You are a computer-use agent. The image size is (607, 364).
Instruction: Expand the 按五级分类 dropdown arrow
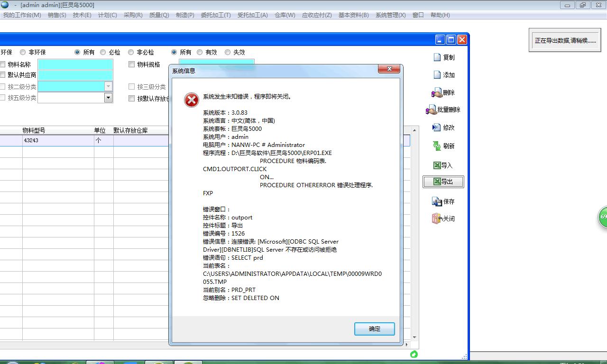[x=108, y=98]
